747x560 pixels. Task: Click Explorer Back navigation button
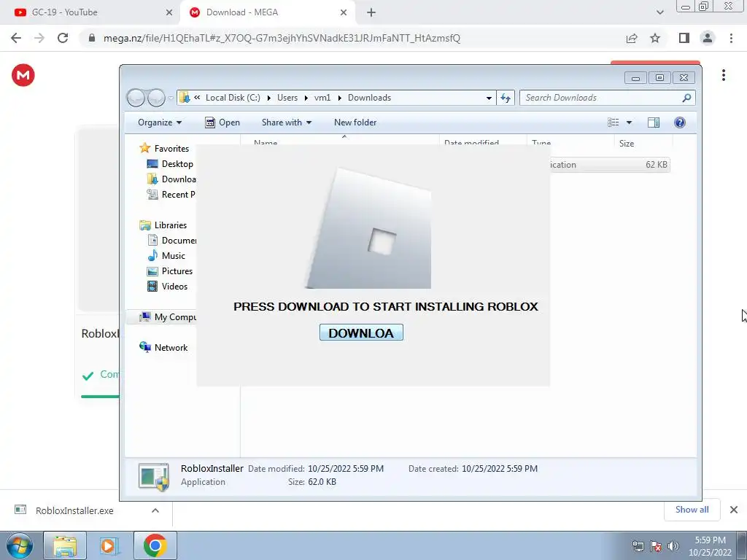(136, 98)
